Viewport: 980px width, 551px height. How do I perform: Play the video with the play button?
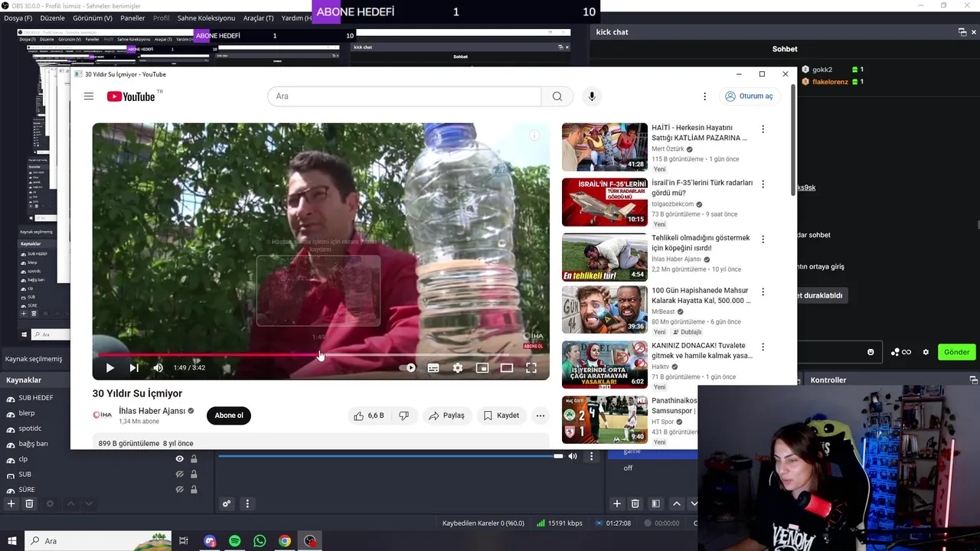109,368
